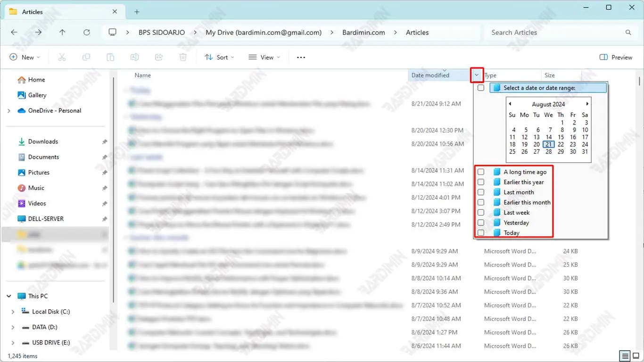644x362 pixels.
Task: Check the 'Last week' filter checkbox
Action: pos(481,213)
